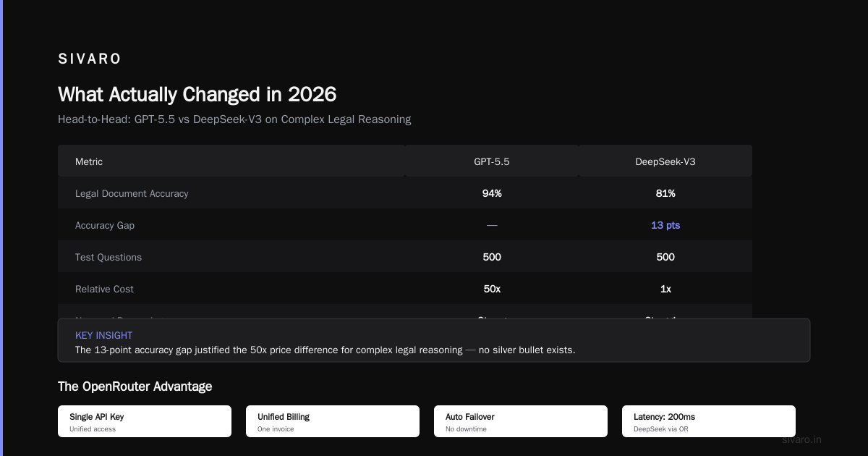
Task: Click the 1x cost value
Action: [x=665, y=289]
